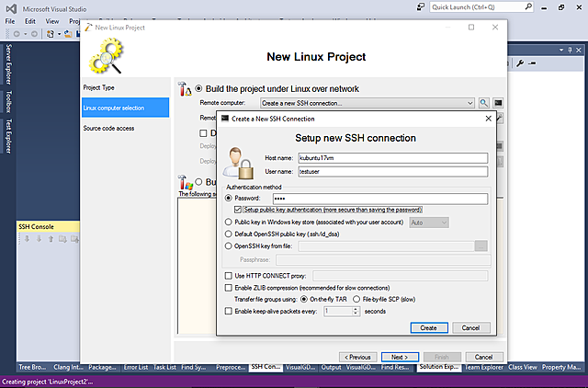This screenshot has width=588, height=388.
Task: Select Project Type wizard step
Action: pos(125,87)
